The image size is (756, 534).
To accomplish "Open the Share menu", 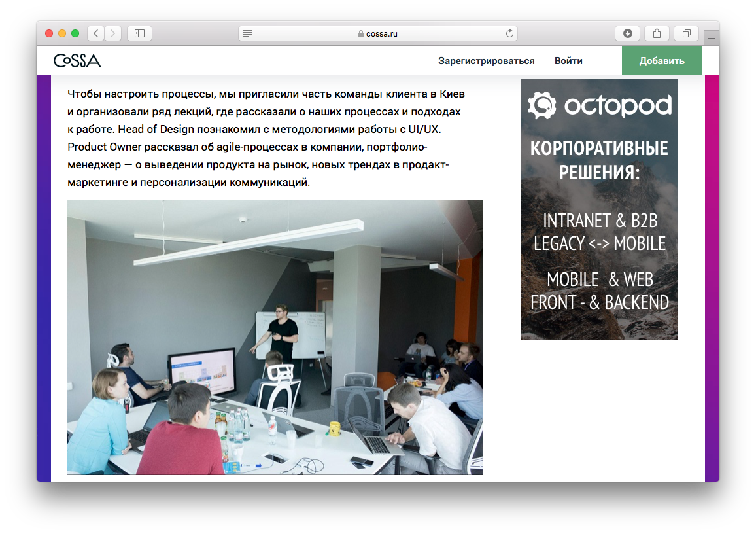I will (657, 33).
